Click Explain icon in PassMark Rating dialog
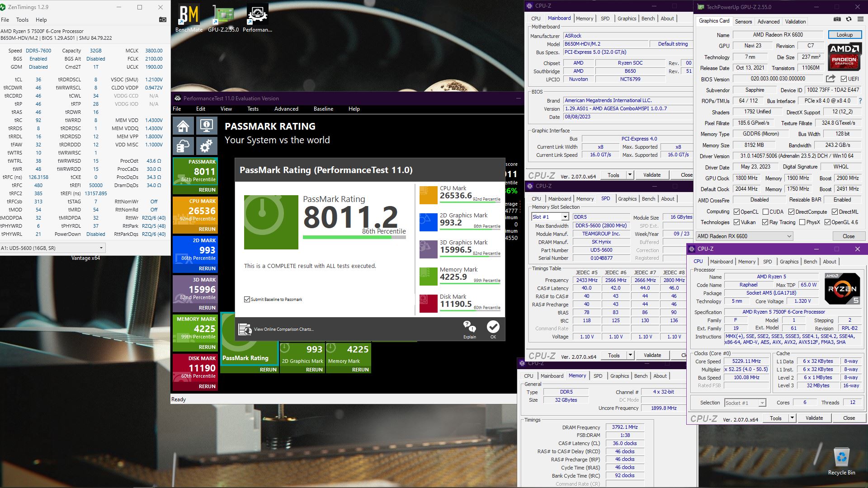 pos(469,329)
